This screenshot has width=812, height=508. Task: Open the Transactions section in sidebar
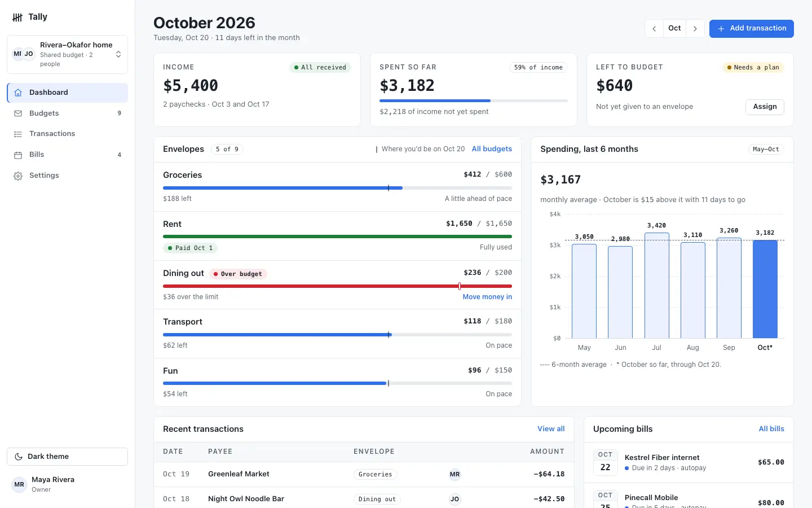(67, 134)
